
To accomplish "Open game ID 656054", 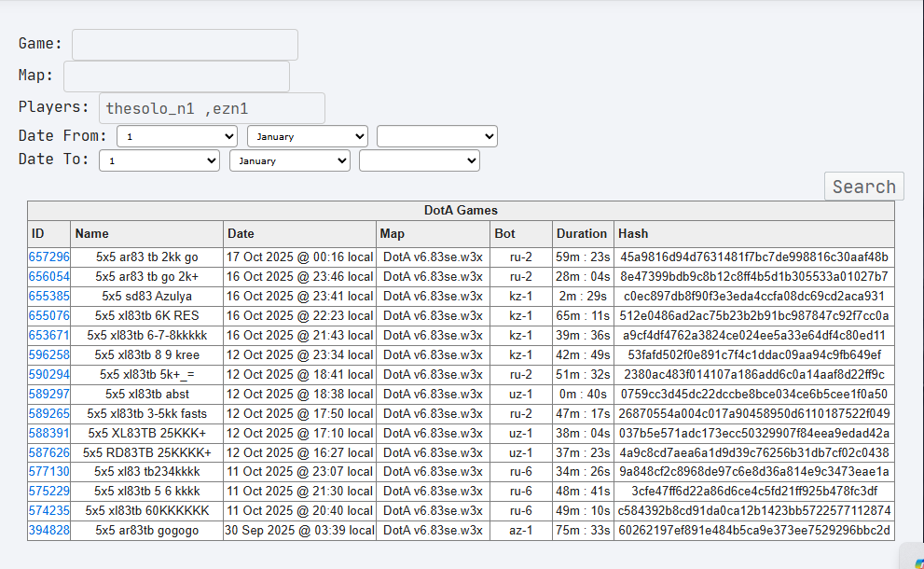I will coord(48,276).
